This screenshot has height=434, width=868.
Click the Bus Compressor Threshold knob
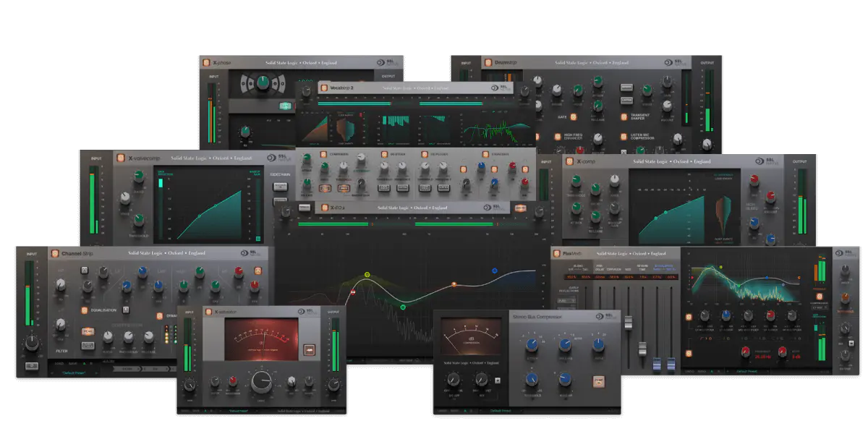tap(532, 378)
